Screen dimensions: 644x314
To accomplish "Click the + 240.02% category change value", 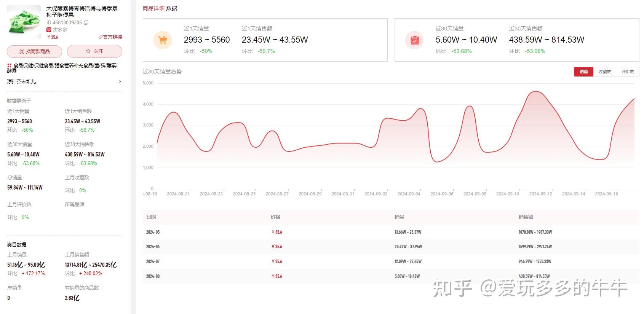I will [91, 274].
